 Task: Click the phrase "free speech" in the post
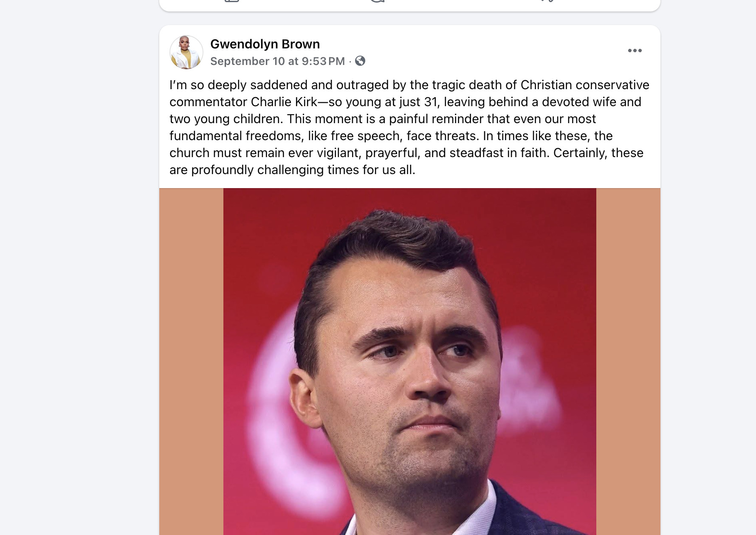[x=366, y=136]
